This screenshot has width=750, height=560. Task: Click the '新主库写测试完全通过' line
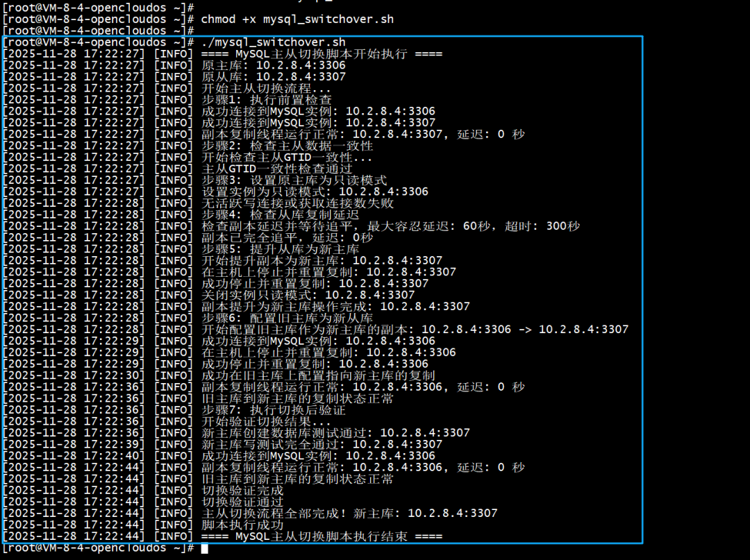[222, 444]
